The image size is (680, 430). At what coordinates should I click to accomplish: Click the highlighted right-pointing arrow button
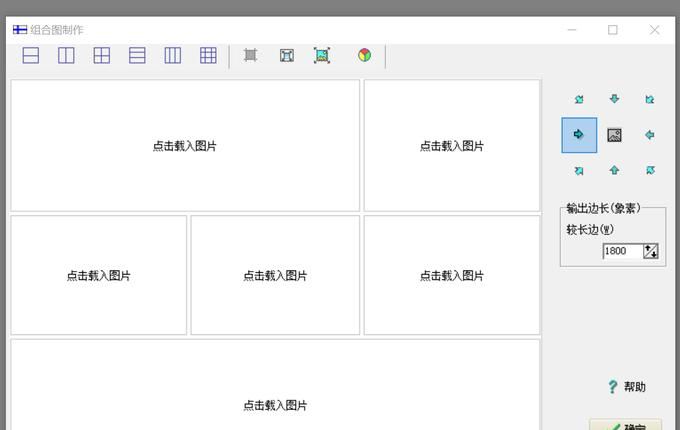click(579, 135)
